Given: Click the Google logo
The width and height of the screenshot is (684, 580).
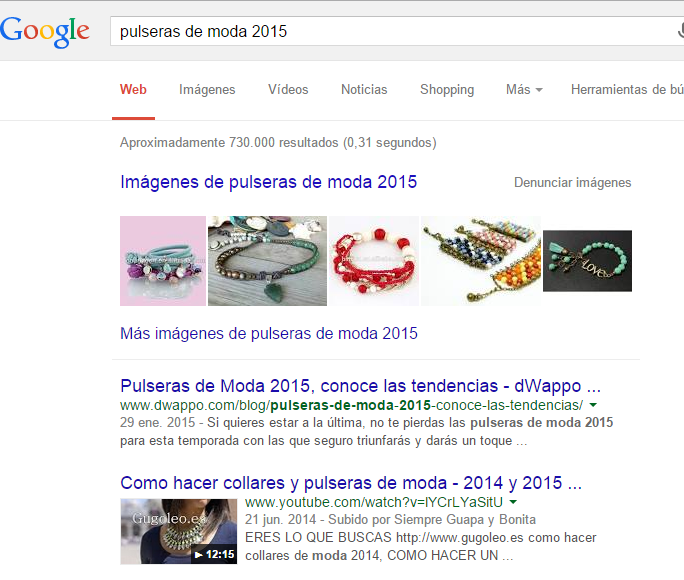Looking at the screenshot, I should [44, 31].
